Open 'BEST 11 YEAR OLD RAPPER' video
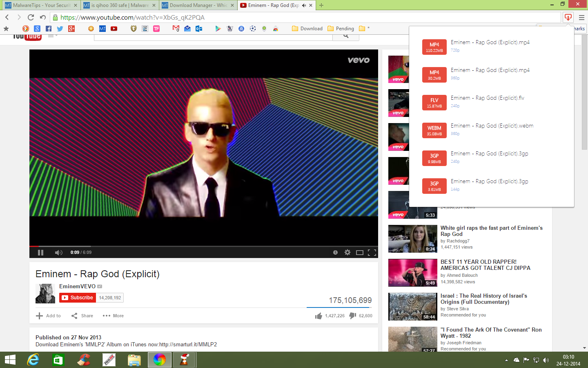 pos(486,265)
